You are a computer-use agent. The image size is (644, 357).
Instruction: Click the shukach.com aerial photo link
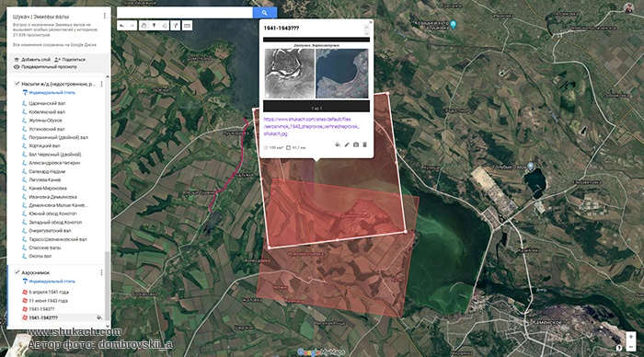pos(311,126)
